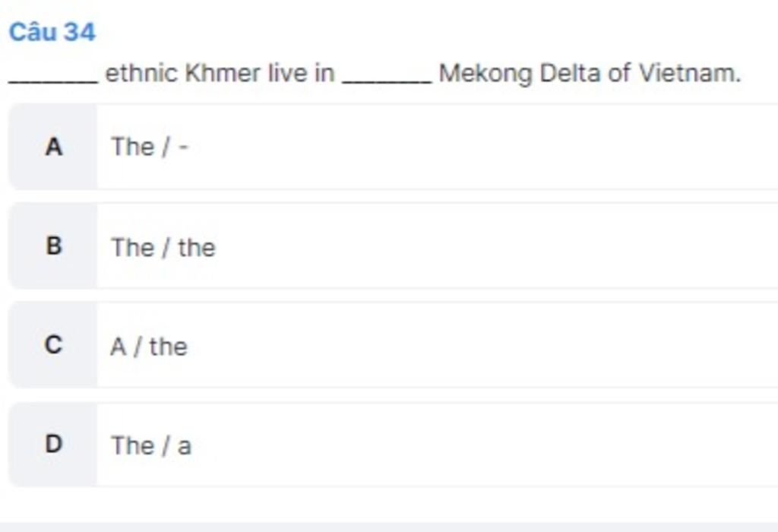Select answer option A letter badge
The image size is (778, 532).
coord(53,147)
